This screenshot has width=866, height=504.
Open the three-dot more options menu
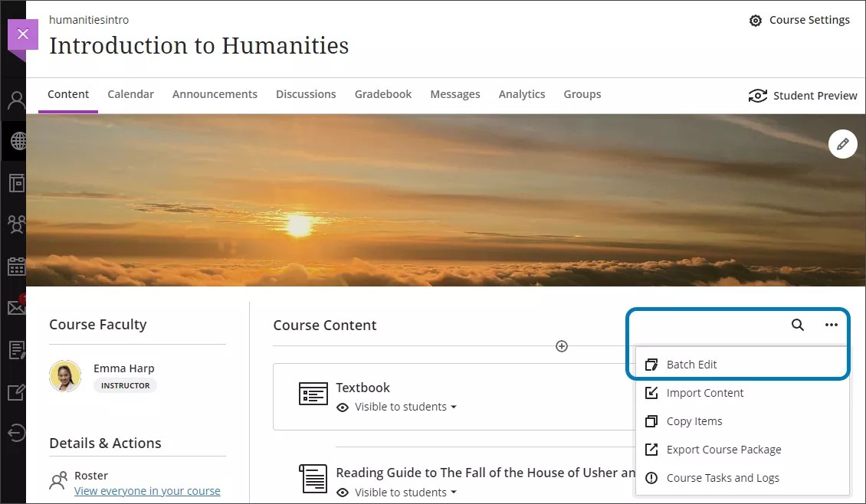point(832,325)
